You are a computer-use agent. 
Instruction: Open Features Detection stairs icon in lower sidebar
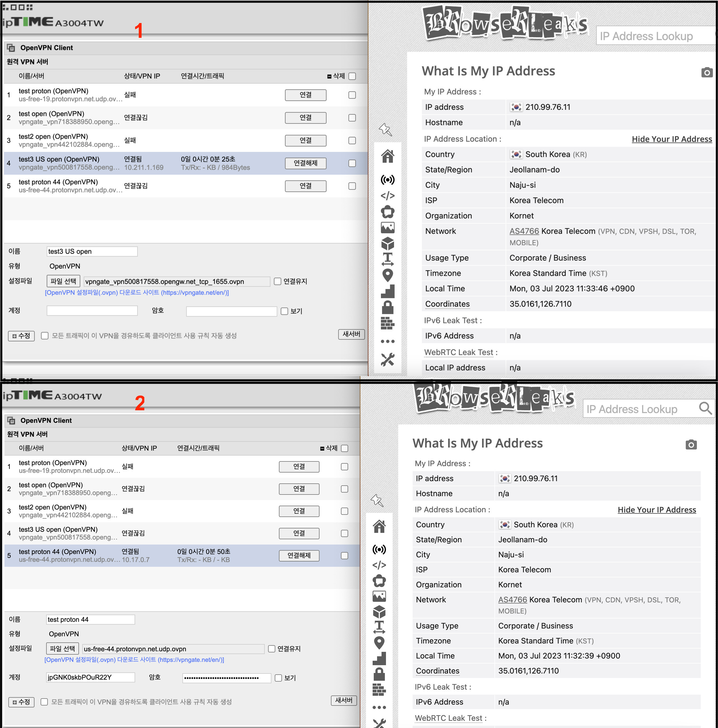[379, 658]
